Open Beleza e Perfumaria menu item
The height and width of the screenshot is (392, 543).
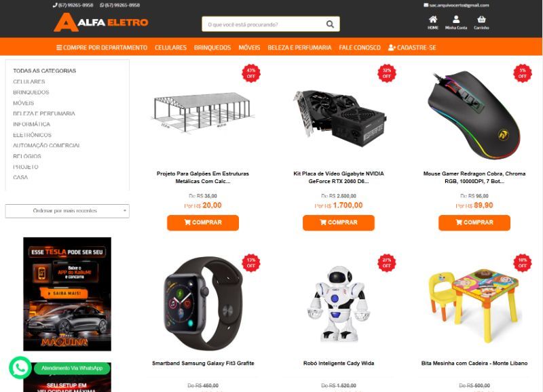click(x=299, y=47)
